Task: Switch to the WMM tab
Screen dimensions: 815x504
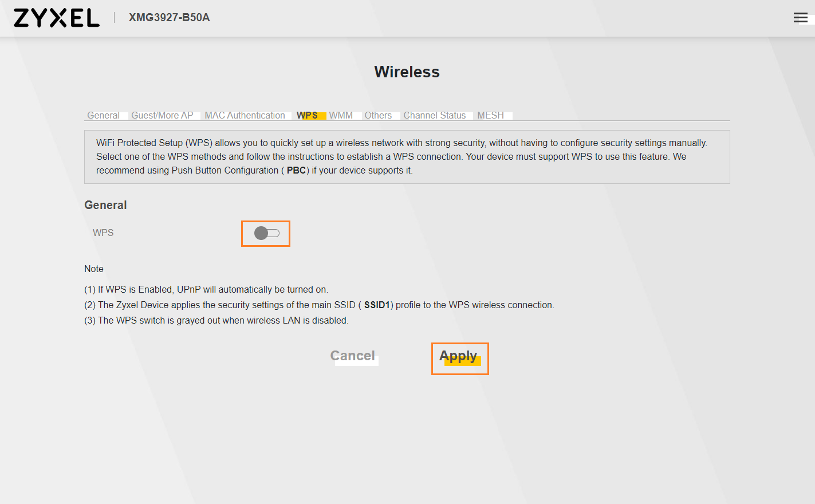Action: pyautogui.click(x=341, y=115)
